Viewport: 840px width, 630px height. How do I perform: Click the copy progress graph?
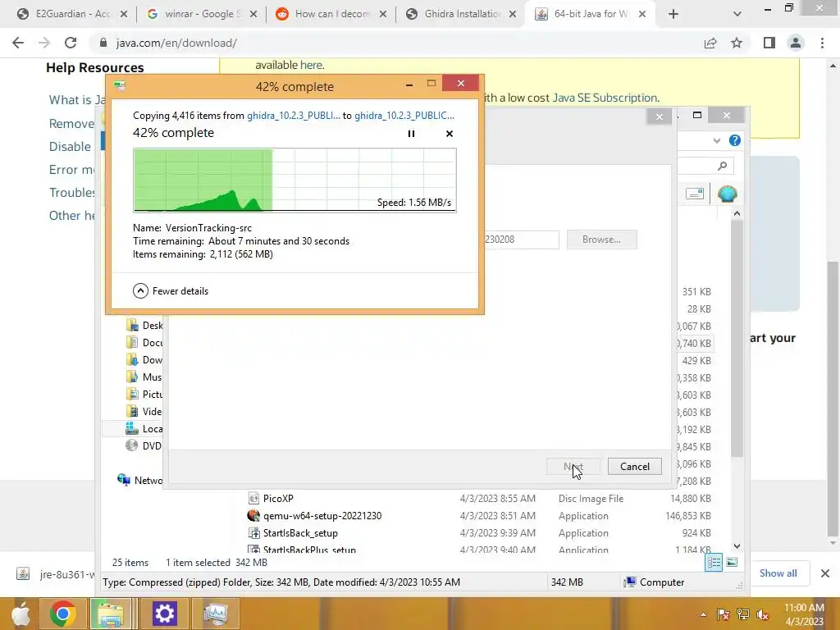point(294,180)
